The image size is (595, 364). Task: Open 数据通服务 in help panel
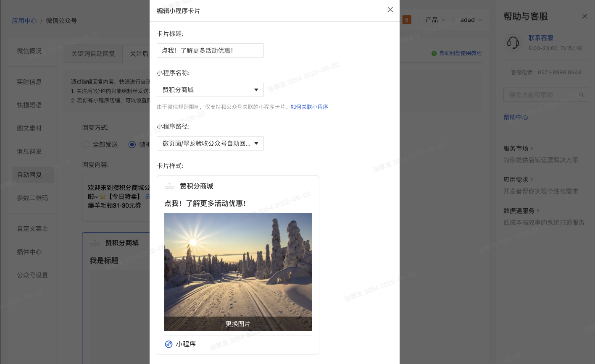pos(521,211)
